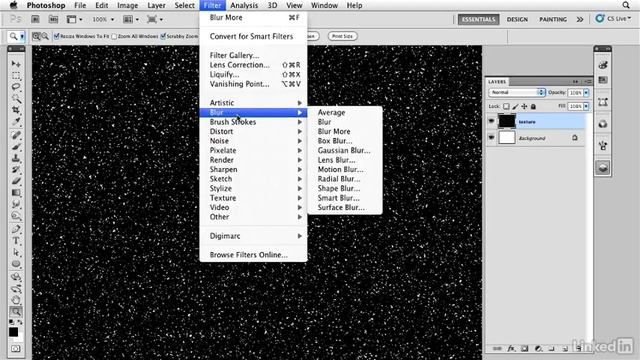
Task: Expand the Digimarc submenu
Action: click(x=253, y=236)
